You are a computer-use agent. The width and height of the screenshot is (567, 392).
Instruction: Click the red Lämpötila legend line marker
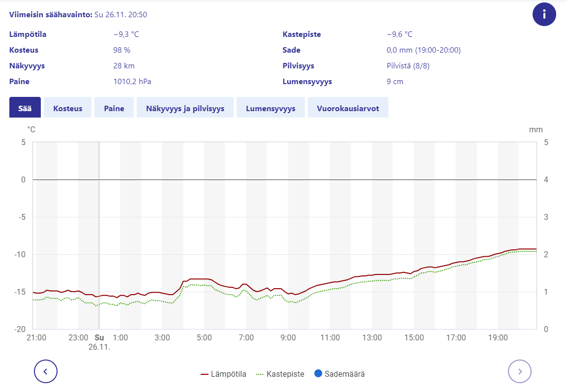pyautogui.click(x=205, y=374)
